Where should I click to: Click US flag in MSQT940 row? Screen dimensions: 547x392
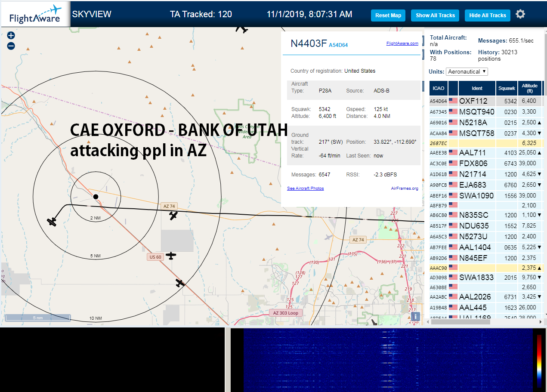453,112
